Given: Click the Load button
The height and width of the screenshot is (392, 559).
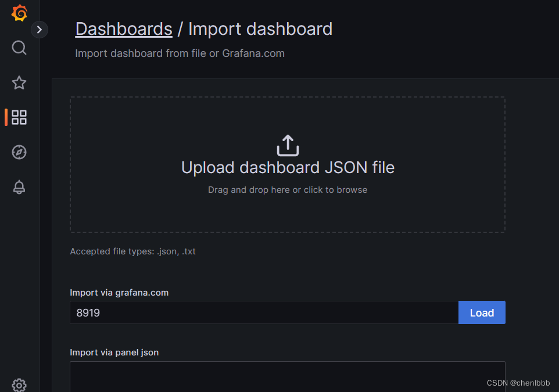Looking at the screenshot, I should [482, 312].
